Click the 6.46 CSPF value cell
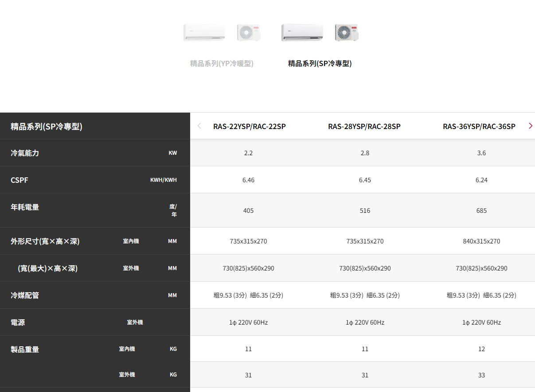535x392 pixels. (248, 180)
